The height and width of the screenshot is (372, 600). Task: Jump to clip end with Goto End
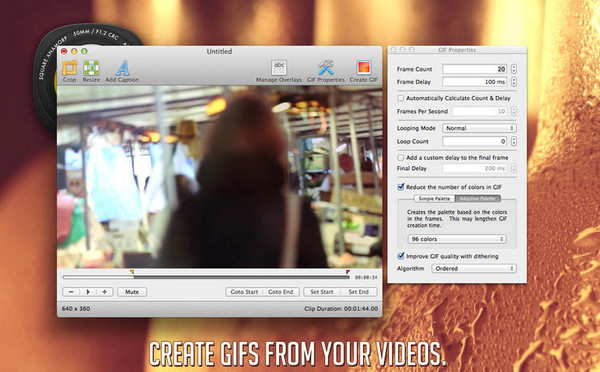tap(280, 292)
